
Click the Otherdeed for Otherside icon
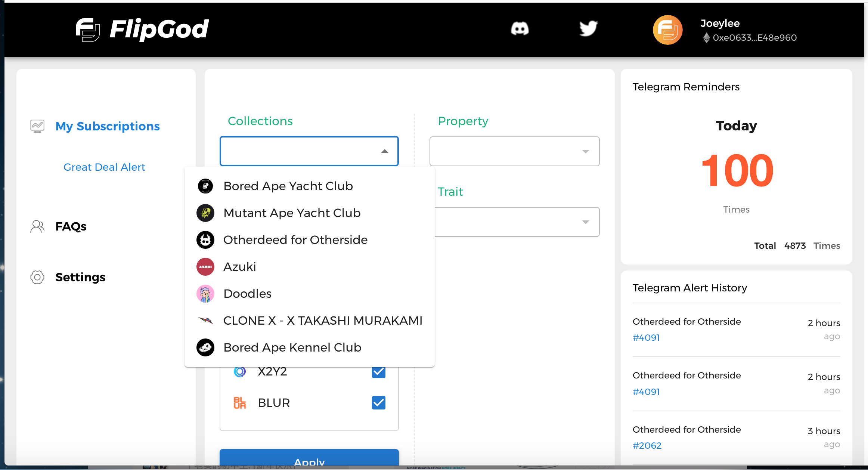pyautogui.click(x=205, y=240)
